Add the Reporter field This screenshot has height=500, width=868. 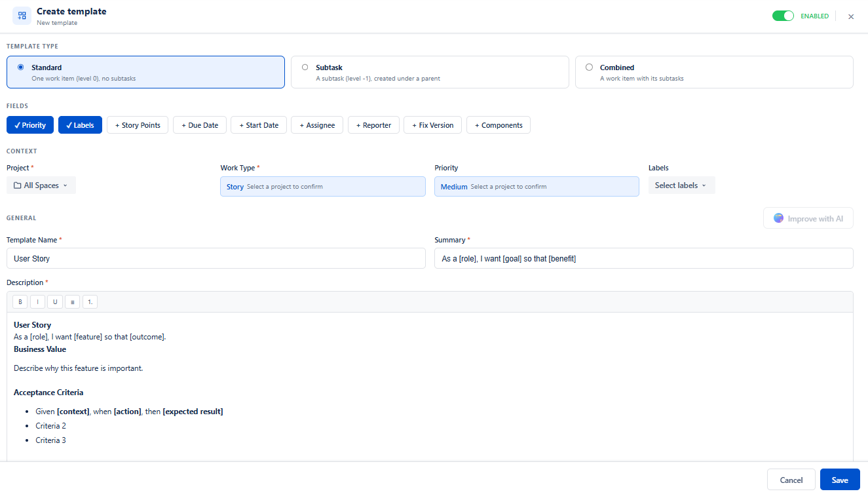[x=373, y=125]
